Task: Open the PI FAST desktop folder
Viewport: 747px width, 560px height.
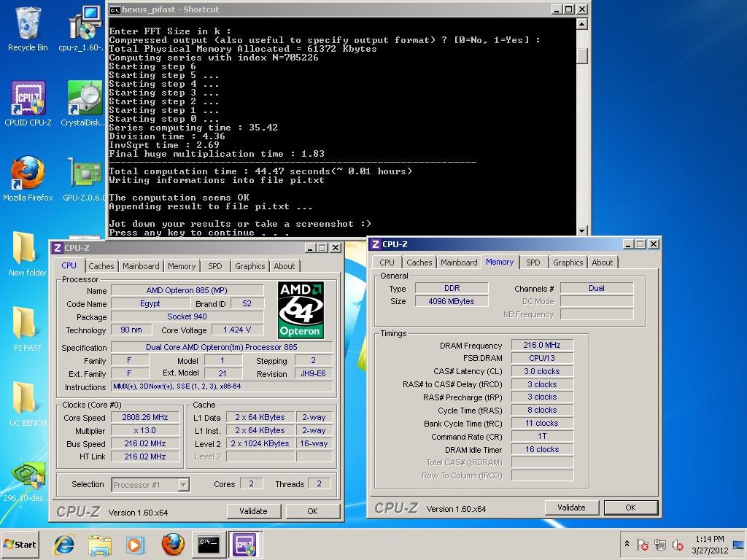Action: (x=28, y=329)
